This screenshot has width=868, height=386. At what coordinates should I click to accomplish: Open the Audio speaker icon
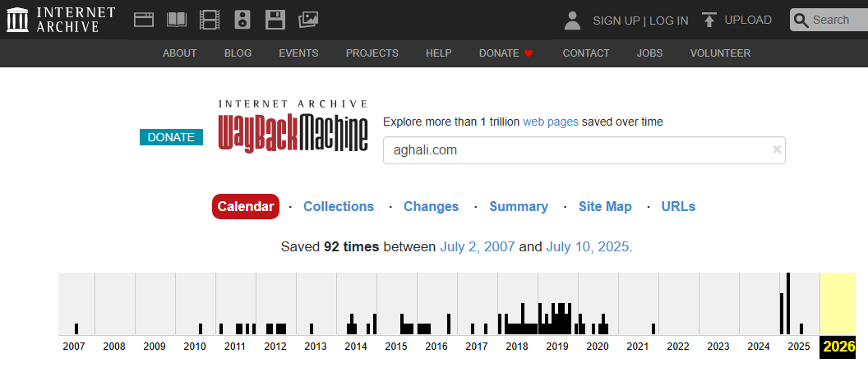click(242, 20)
